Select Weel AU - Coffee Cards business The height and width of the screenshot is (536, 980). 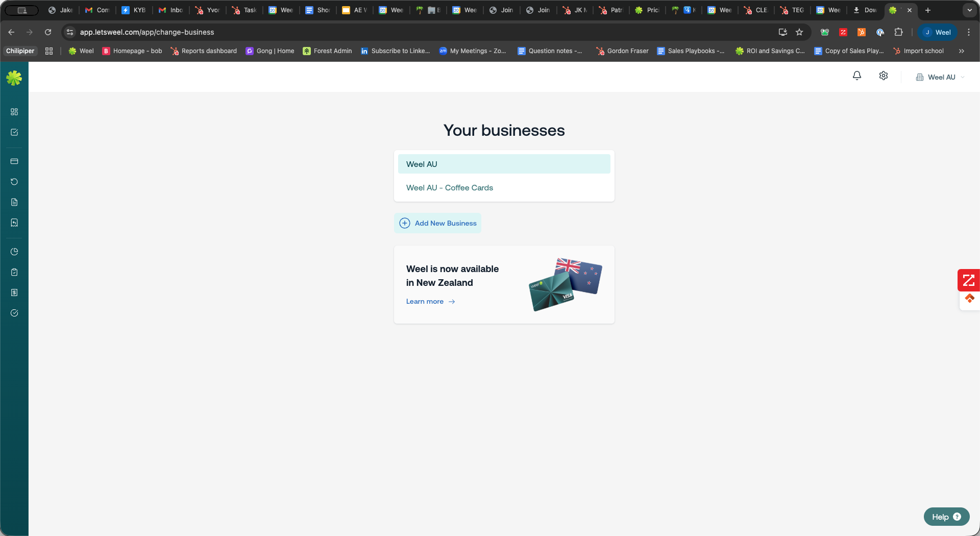coord(450,188)
